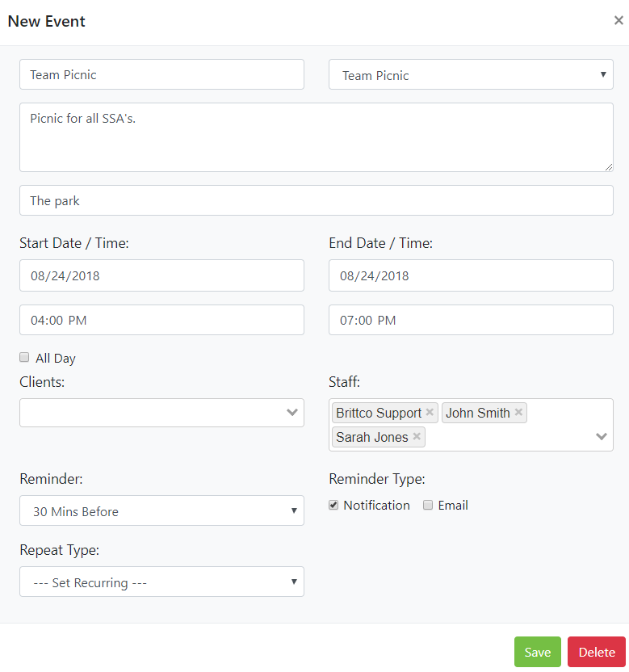Expand the Staff selector chevron
This screenshot has width=629, height=672.
[602, 437]
